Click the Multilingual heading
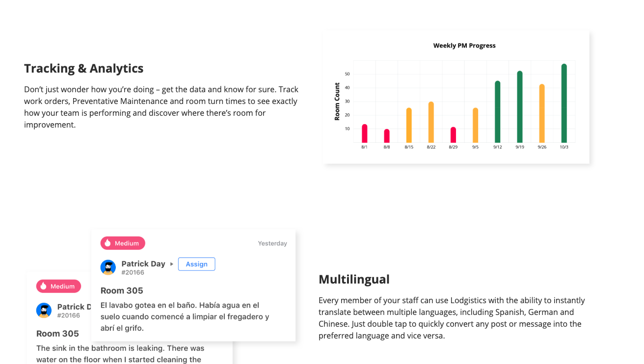Image resolution: width=644 pixels, height=364 pixels. click(354, 279)
